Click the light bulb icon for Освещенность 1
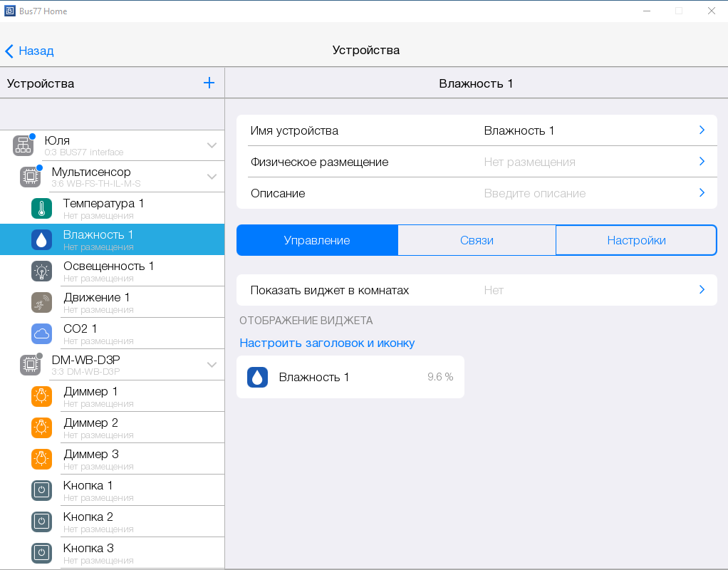Image resolution: width=728 pixels, height=570 pixels. point(41,271)
